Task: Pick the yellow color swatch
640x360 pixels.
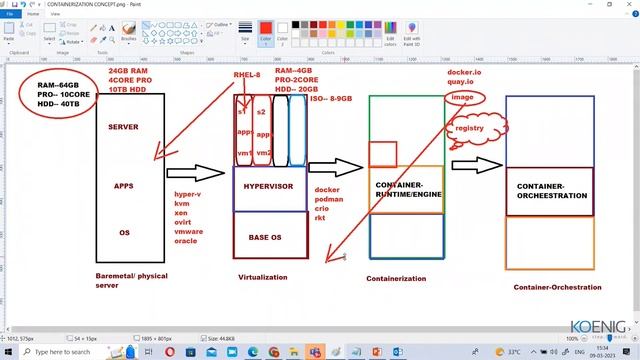Action: pos(341,25)
